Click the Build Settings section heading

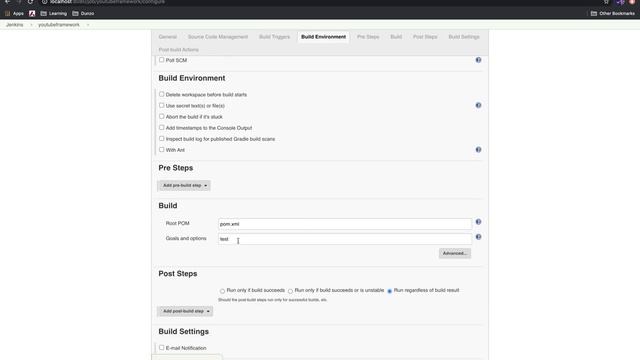pyautogui.click(x=184, y=331)
